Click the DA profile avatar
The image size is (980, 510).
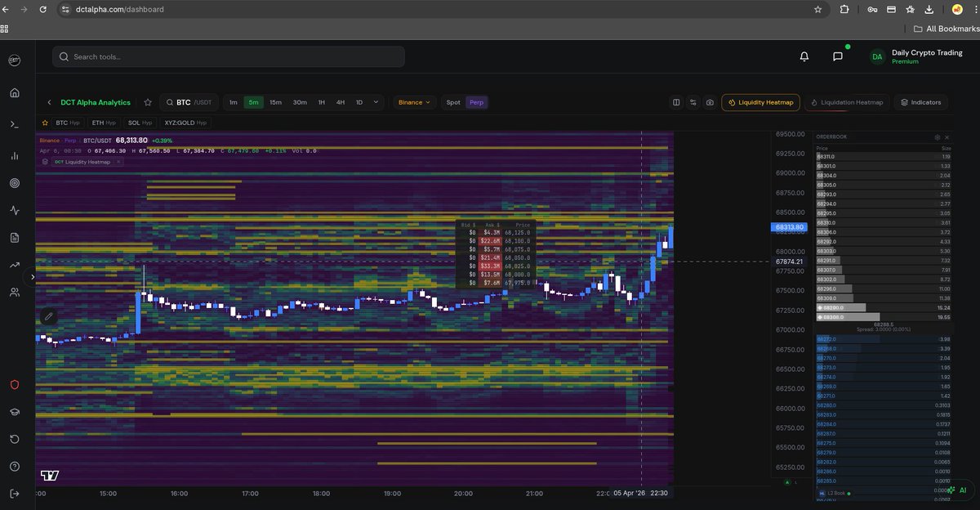pyautogui.click(x=877, y=56)
